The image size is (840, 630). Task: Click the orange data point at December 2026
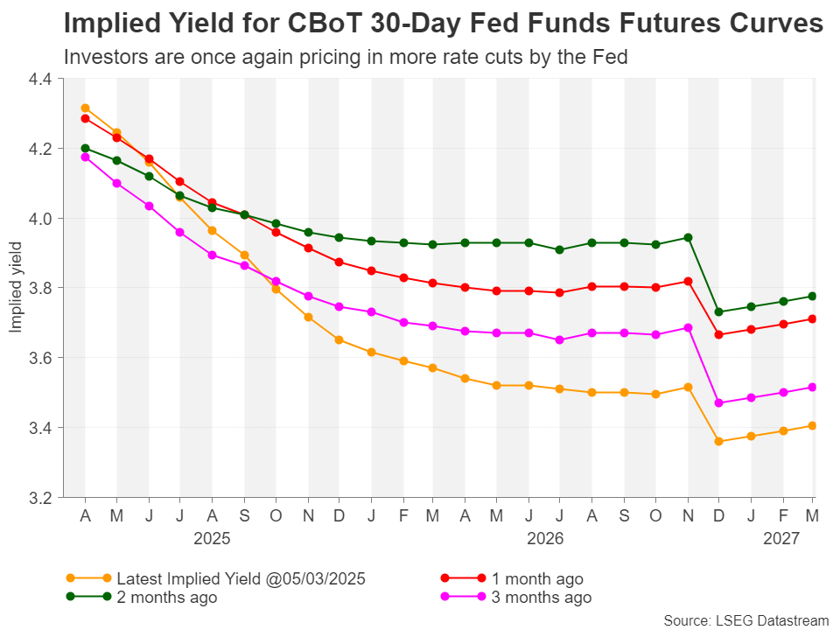click(x=719, y=442)
